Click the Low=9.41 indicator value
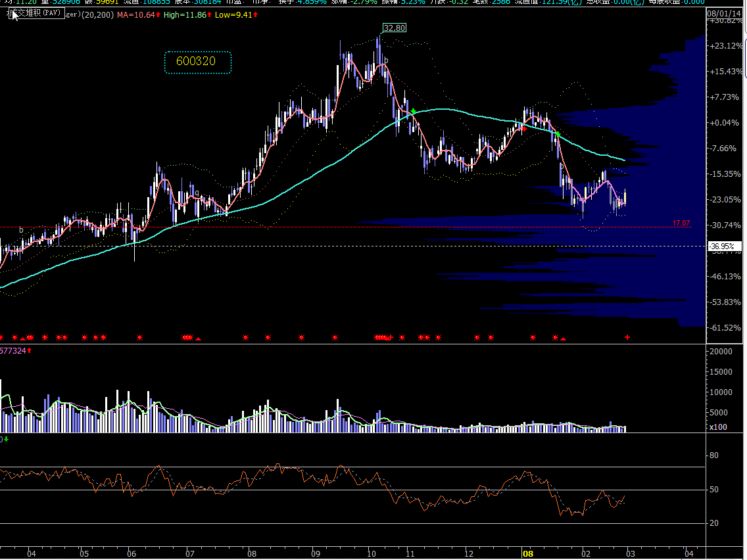 pyautogui.click(x=233, y=14)
